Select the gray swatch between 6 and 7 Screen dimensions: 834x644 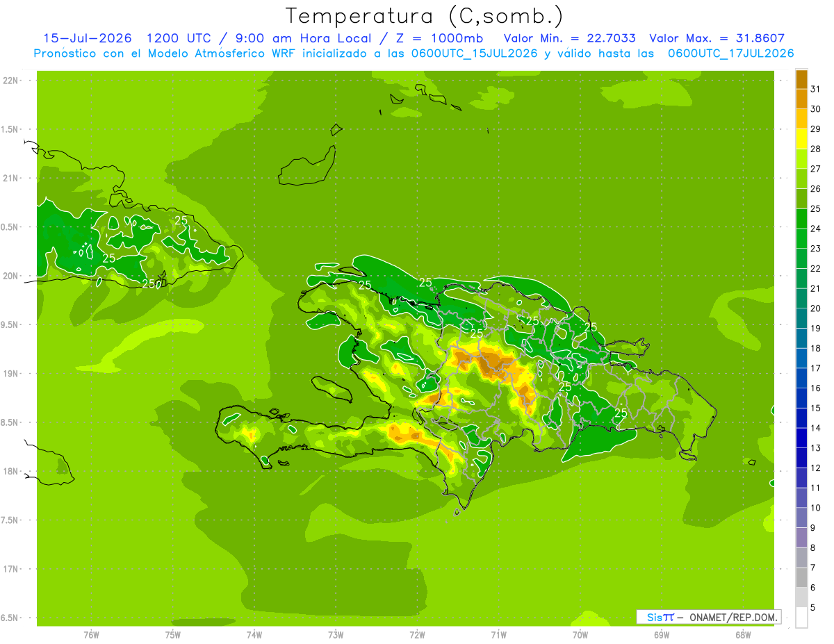[x=801, y=578]
